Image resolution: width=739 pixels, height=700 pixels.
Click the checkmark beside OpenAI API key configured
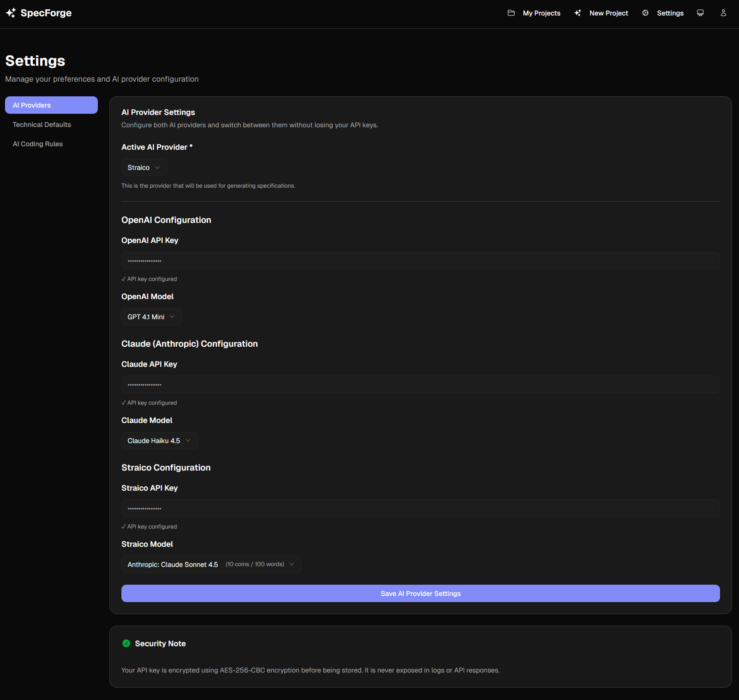click(123, 279)
